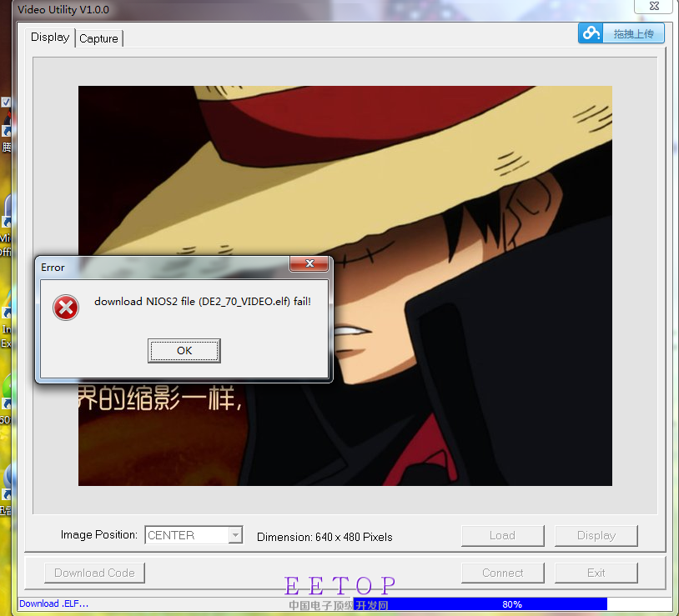Click the anime preview image
The height and width of the screenshot is (616, 679).
click(x=345, y=286)
